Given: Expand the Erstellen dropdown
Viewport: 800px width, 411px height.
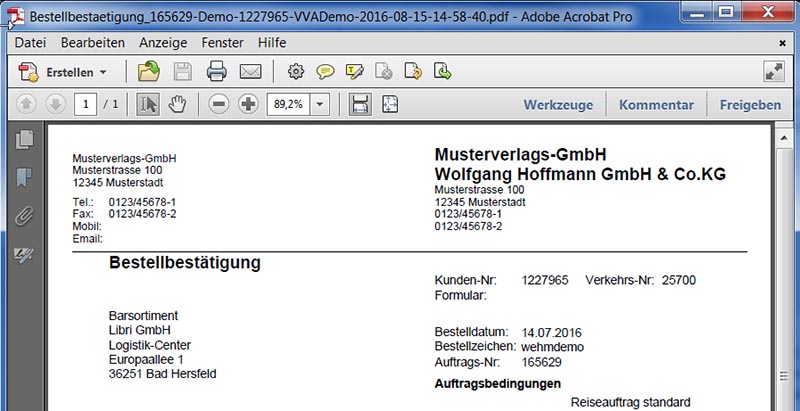Looking at the screenshot, I should pyautogui.click(x=103, y=73).
